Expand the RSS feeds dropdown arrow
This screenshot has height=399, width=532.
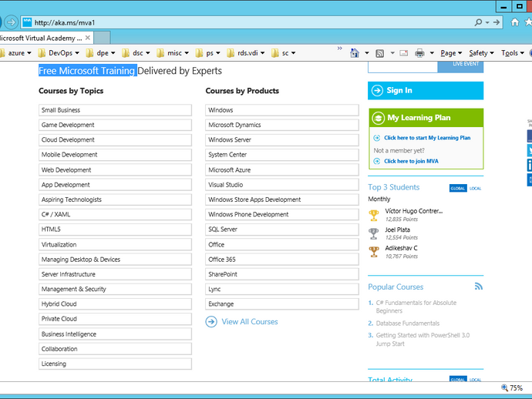pyautogui.click(x=392, y=53)
